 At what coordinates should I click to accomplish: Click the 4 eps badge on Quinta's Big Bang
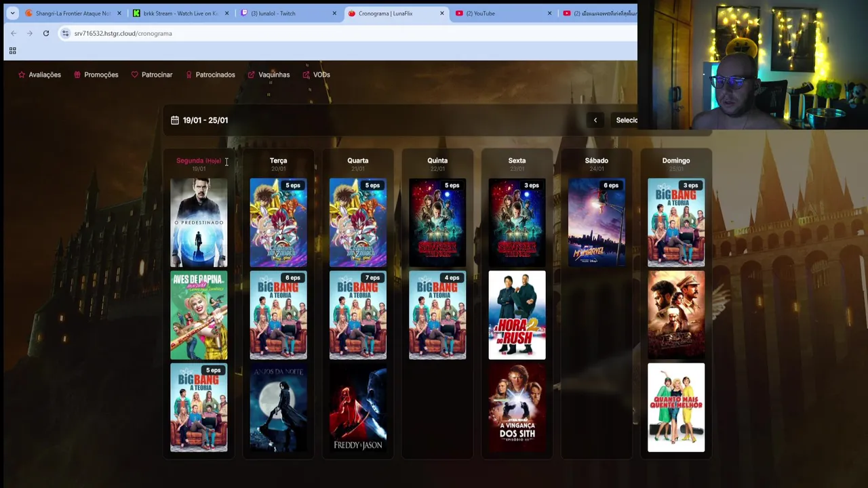click(452, 278)
